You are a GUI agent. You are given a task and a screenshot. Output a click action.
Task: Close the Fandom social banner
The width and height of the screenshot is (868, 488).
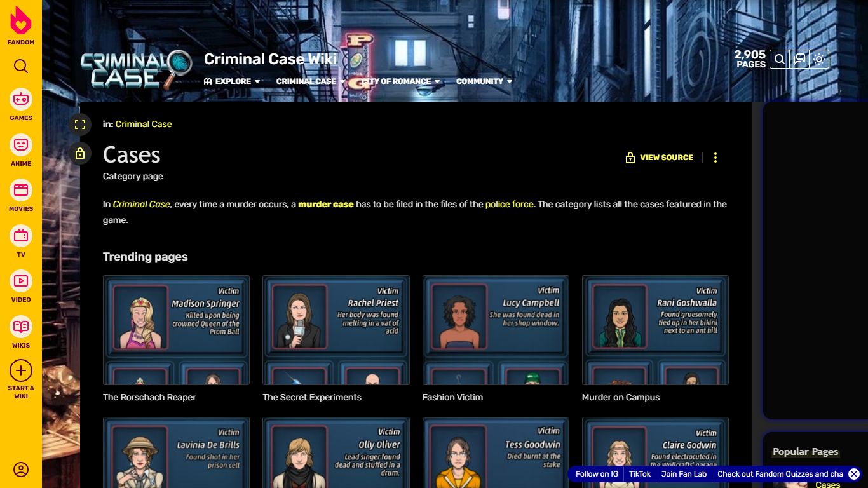point(854,474)
